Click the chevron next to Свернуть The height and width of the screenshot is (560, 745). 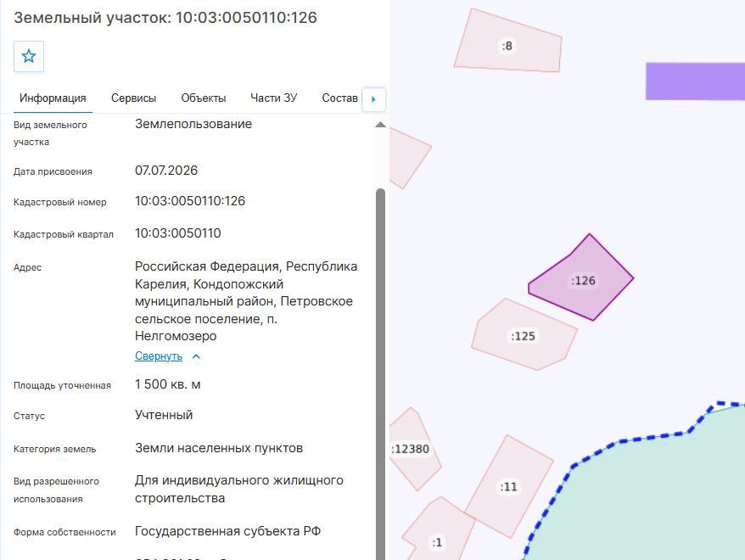point(196,356)
